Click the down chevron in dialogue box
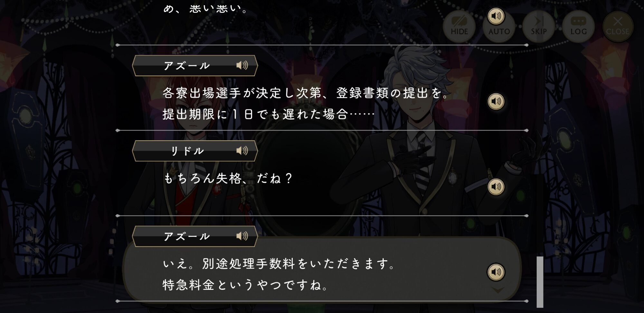Viewport: 644px width, 313px height. [x=498, y=290]
